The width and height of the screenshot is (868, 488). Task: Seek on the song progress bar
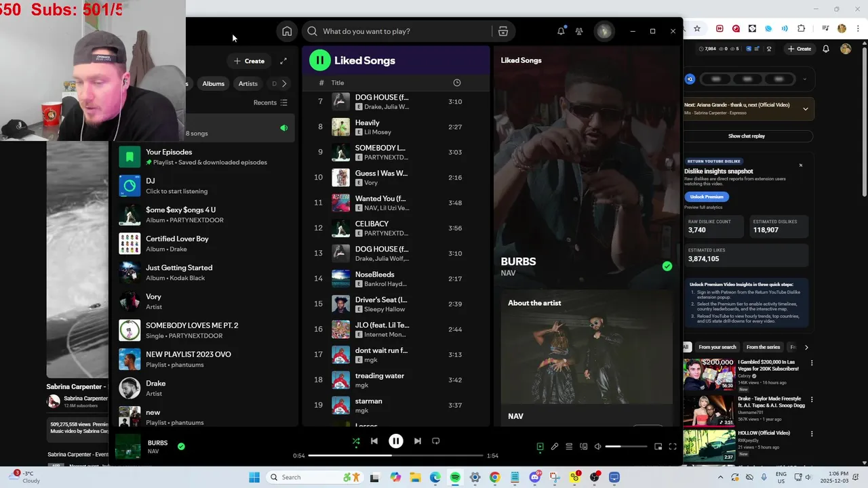tap(395, 455)
